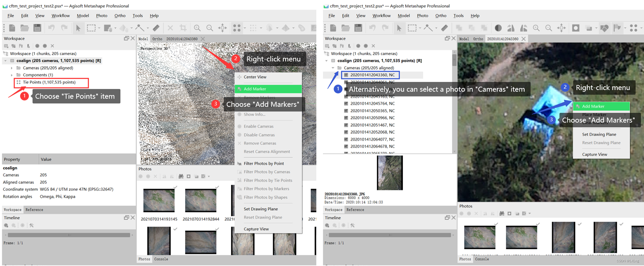Click New document icon in left window toolbar
644x266 pixels.
(12, 28)
